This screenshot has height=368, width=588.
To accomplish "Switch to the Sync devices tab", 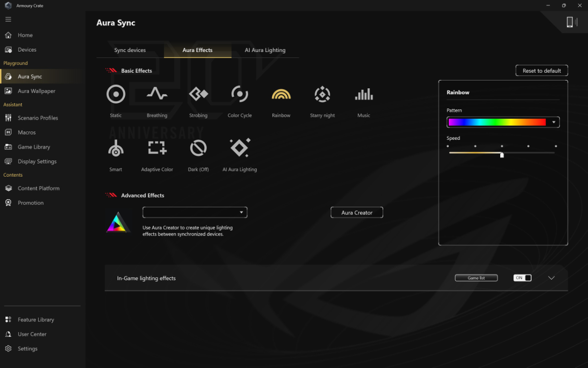I will (x=130, y=50).
